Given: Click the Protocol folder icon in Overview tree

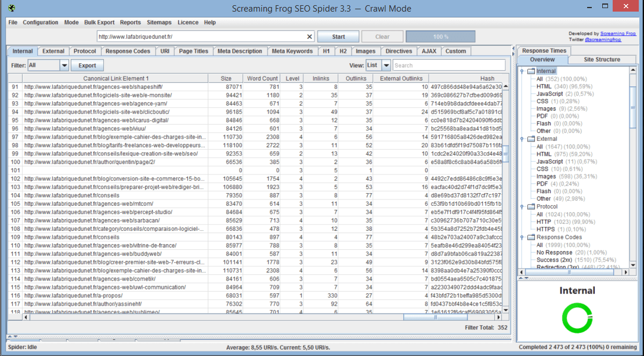Looking at the screenshot, I should pyautogui.click(x=531, y=207).
